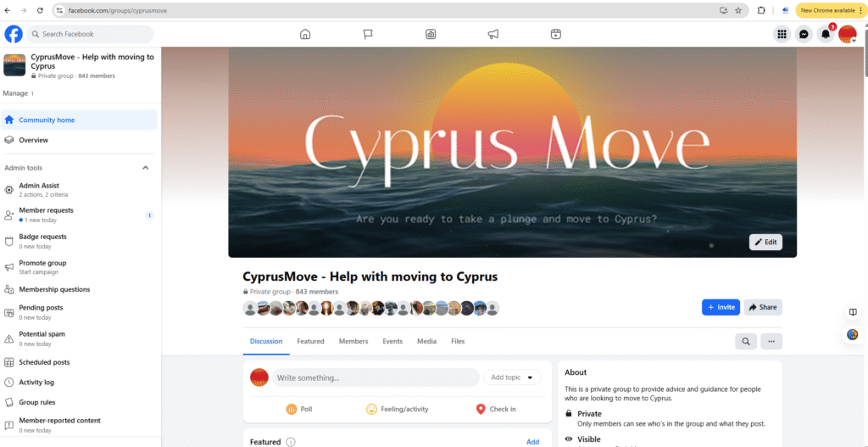This screenshot has width=868, height=447.
Task: Open the Facebook Home icon
Action: pyautogui.click(x=305, y=34)
